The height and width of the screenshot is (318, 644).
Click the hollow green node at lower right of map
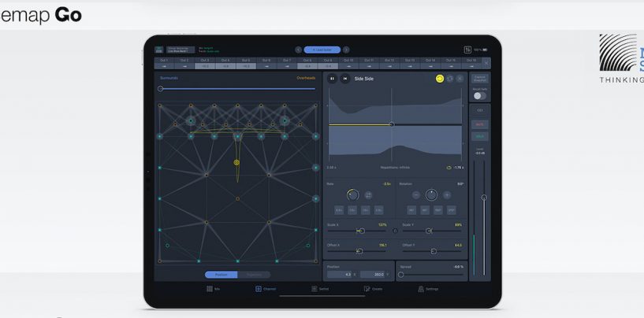pos(308,246)
